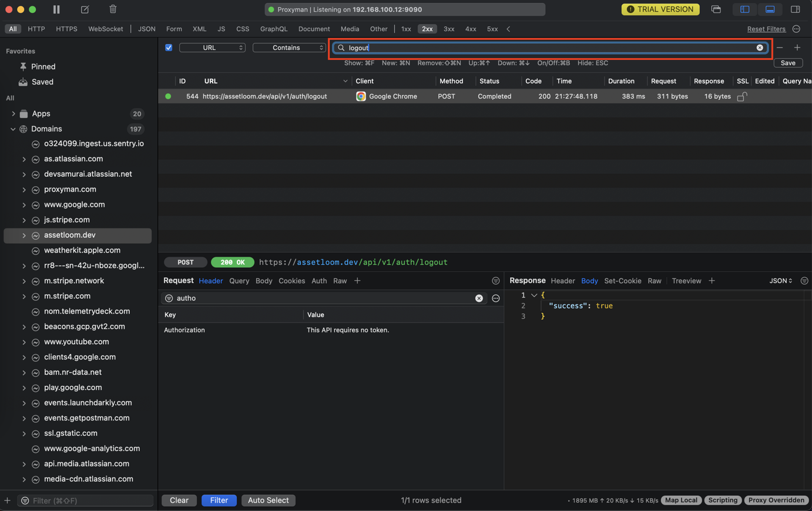Open the new window icon in title bar
Screen dimensions: 812x511
click(716, 9)
